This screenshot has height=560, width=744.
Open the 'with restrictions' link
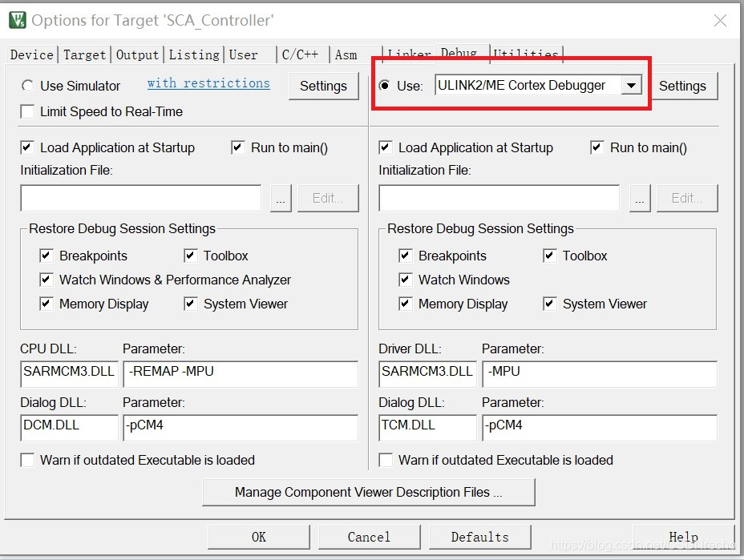pyautogui.click(x=208, y=83)
